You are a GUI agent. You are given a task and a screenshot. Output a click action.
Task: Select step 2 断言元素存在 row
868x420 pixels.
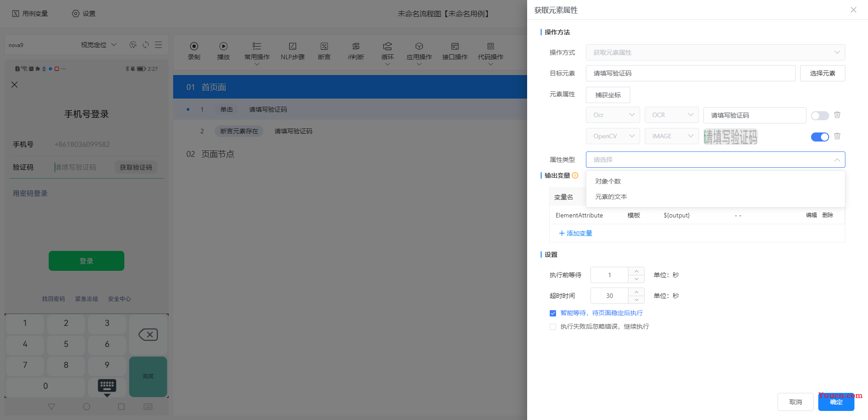(x=350, y=131)
